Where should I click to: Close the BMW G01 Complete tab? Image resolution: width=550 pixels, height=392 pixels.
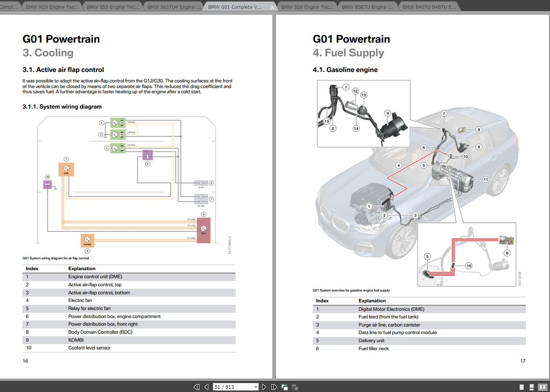[272, 7]
